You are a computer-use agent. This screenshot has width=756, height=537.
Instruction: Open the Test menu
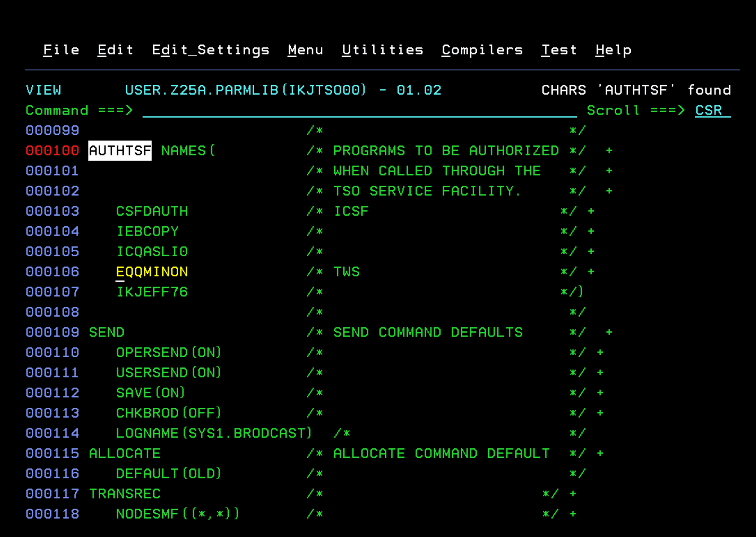click(559, 50)
